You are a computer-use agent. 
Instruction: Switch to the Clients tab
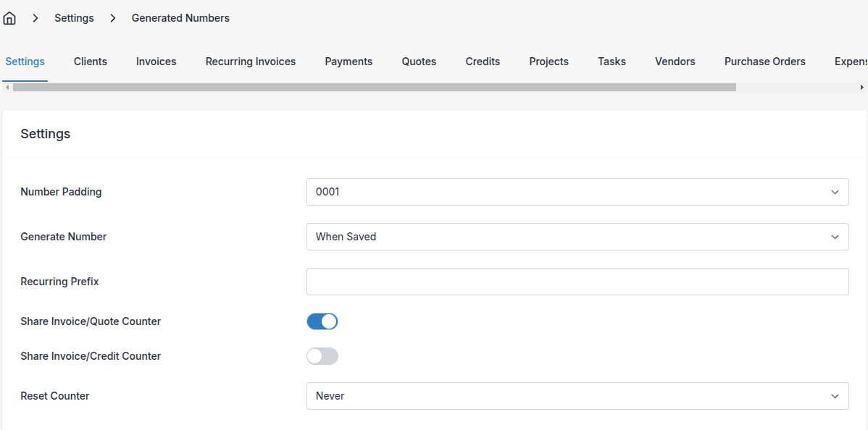91,62
